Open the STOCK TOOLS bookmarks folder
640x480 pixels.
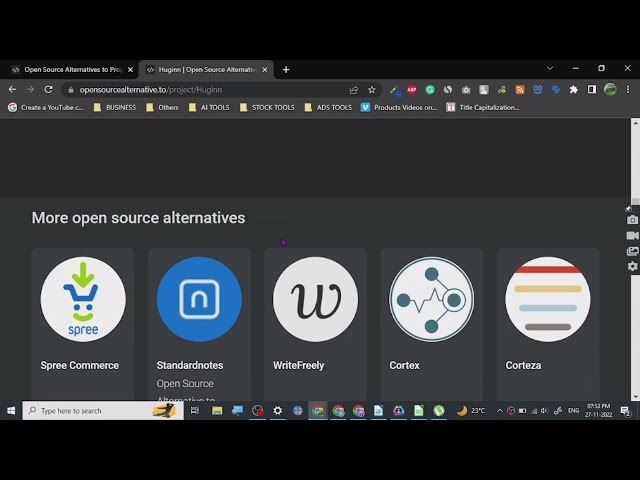point(267,107)
